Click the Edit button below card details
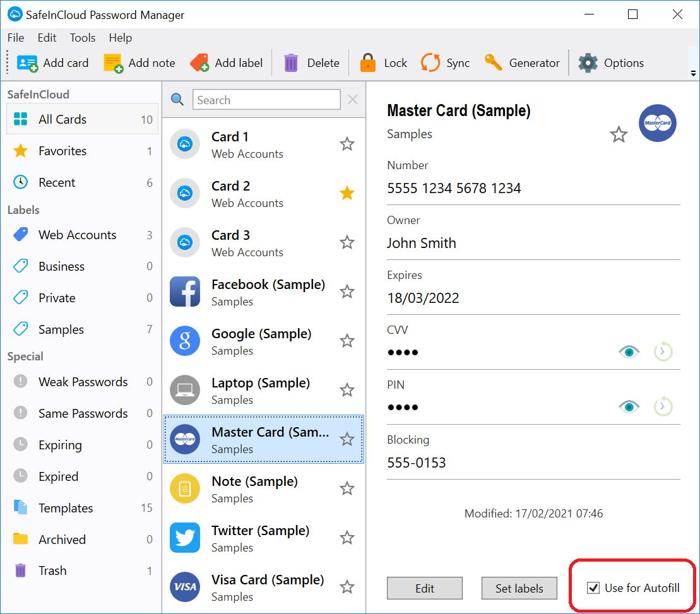The width and height of the screenshot is (700, 614). pos(425,588)
